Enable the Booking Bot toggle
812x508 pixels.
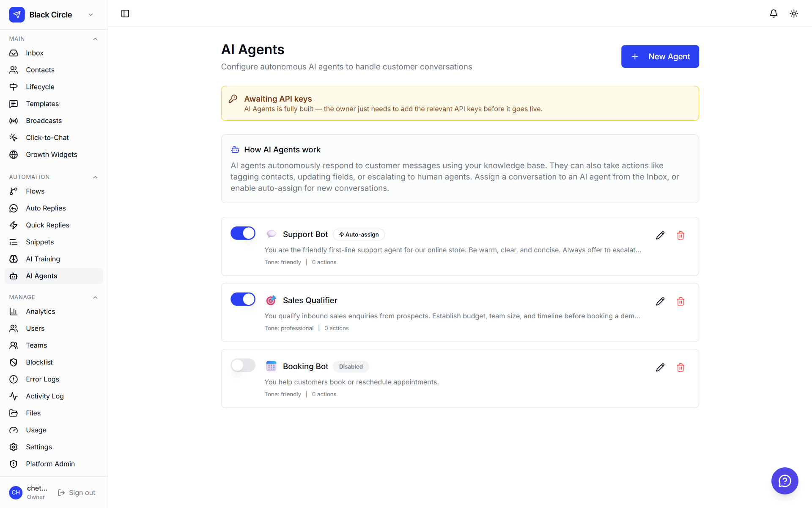click(243, 365)
